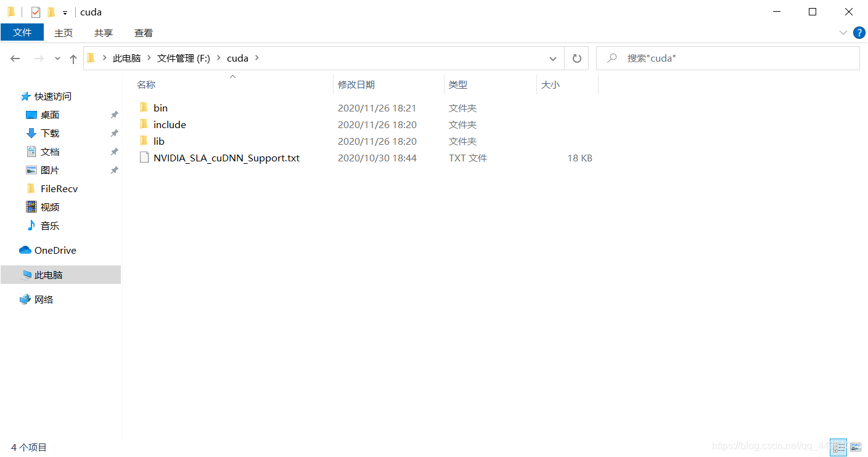Open 下载 in the navigation pane
This screenshot has width=868, height=457.
tap(50, 133)
